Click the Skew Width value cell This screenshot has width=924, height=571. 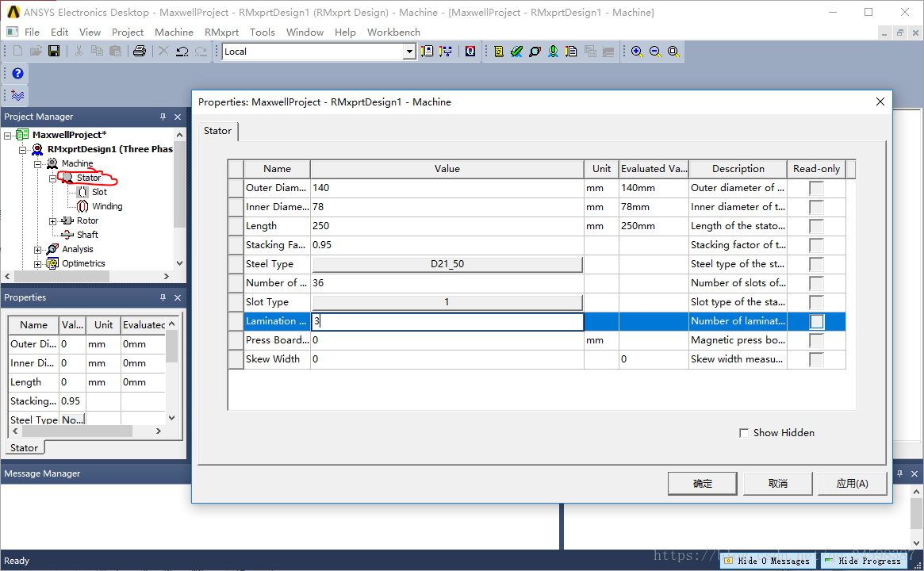447,359
